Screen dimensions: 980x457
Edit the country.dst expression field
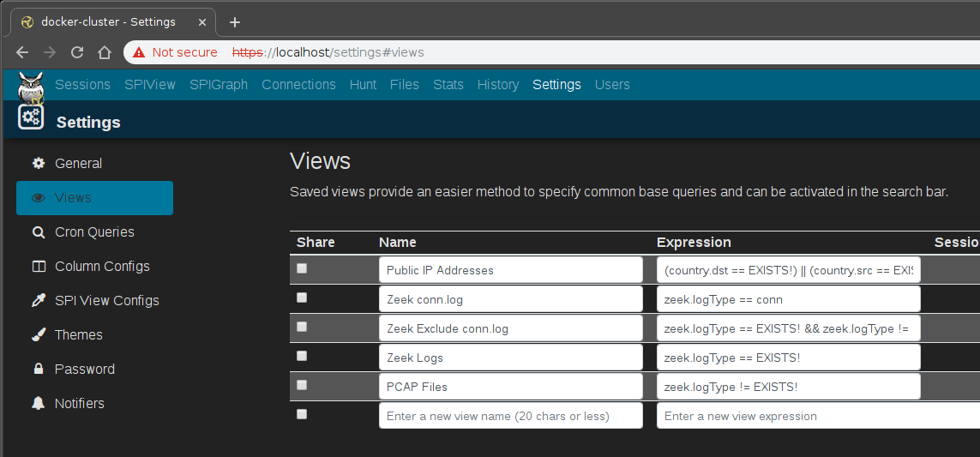[789, 270]
